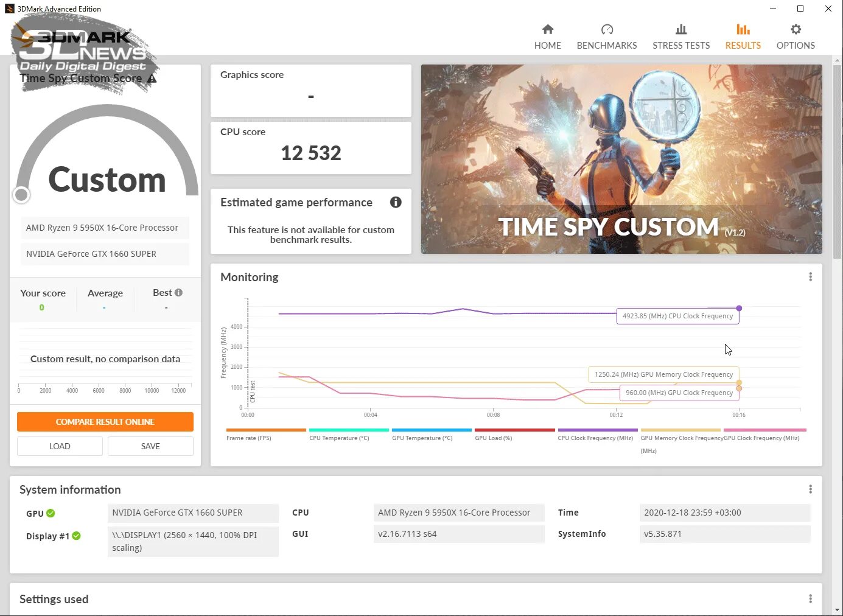
Task: Click the GPU green check status icon
Action: (51, 513)
